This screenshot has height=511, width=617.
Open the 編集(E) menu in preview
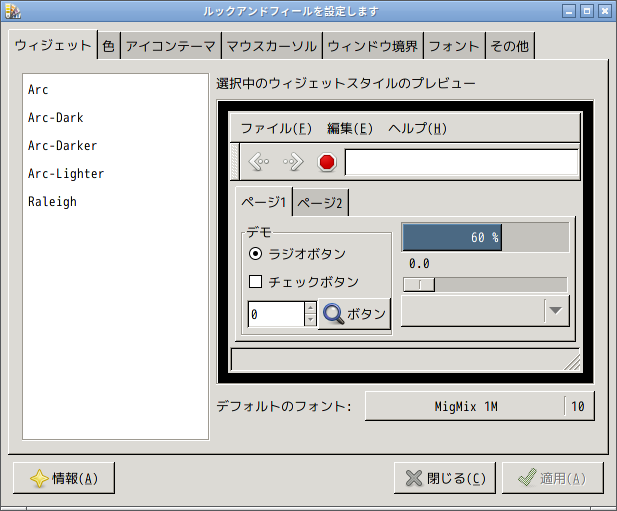tap(350, 128)
